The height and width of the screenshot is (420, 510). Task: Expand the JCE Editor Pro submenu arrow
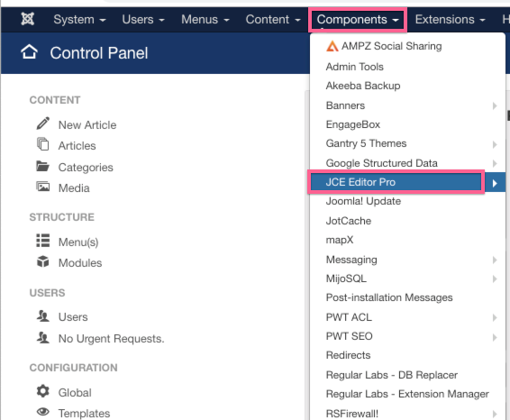[x=495, y=183]
